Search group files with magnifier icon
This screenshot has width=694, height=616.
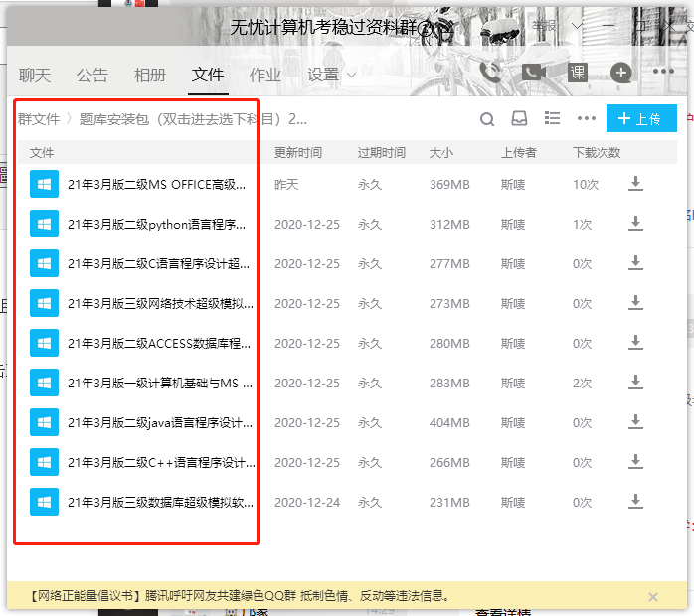487,119
